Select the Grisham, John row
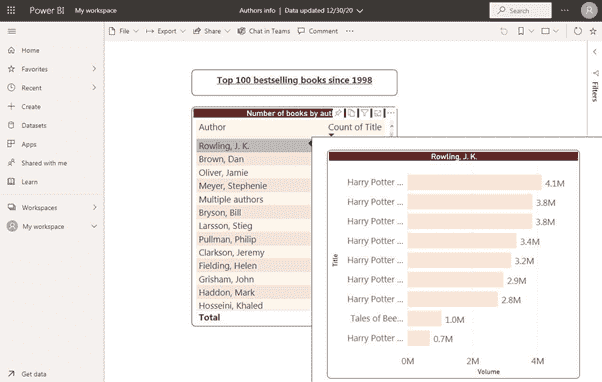Viewport: 602px width, 382px height. (254, 279)
